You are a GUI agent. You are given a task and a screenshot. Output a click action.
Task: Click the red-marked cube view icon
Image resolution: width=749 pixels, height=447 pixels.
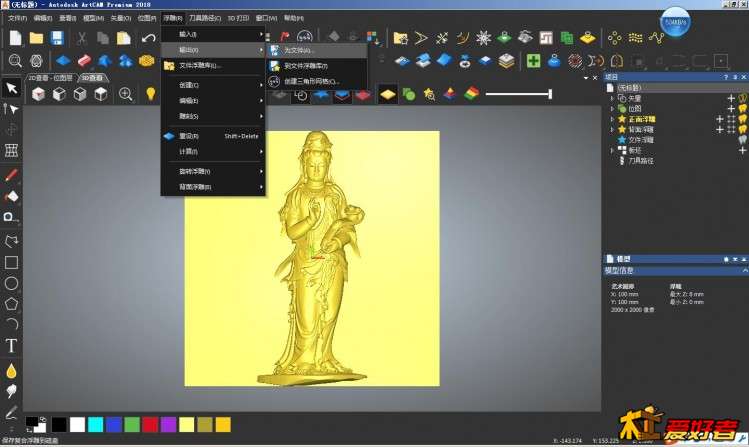38,94
